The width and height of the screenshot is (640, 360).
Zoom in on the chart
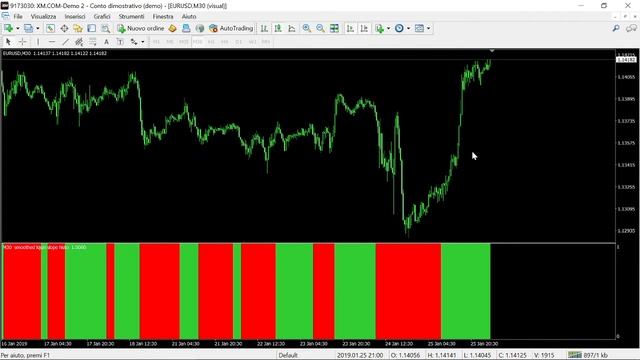coord(307,28)
